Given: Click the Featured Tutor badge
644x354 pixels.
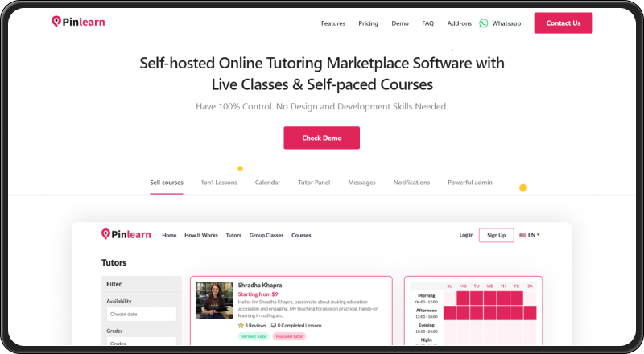Looking at the screenshot, I should 289,336.
